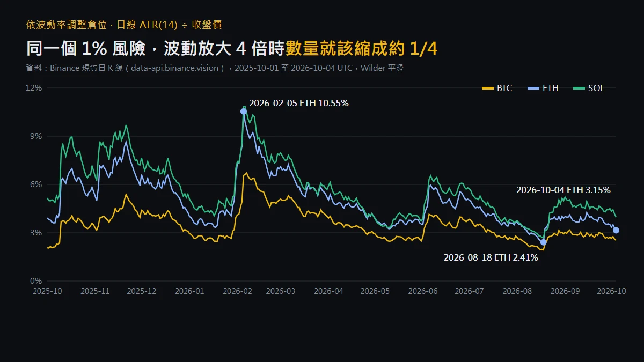The width and height of the screenshot is (644, 362).
Task: Click the 12% y-axis label
Action: click(x=34, y=88)
